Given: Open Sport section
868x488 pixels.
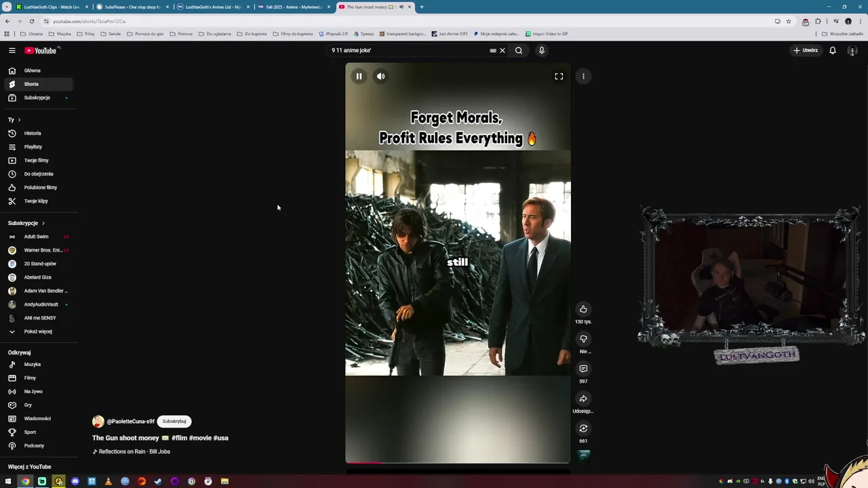Looking at the screenshot, I should (39, 432).
